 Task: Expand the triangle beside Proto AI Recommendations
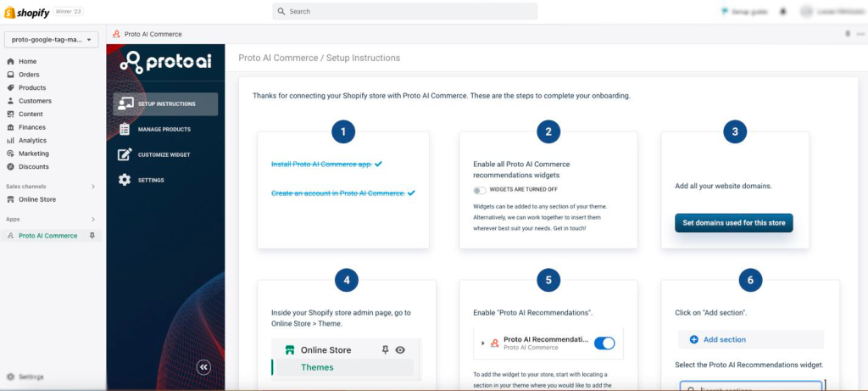pyautogui.click(x=482, y=344)
